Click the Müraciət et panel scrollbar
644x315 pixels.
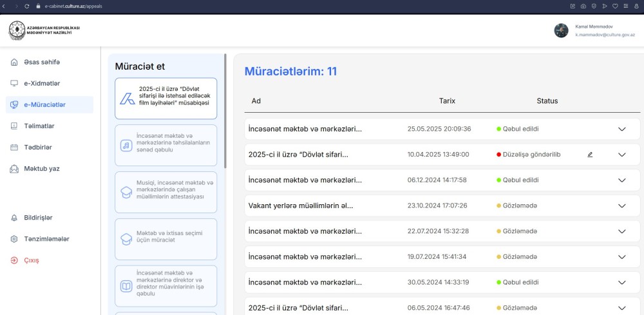click(x=225, y=110)
